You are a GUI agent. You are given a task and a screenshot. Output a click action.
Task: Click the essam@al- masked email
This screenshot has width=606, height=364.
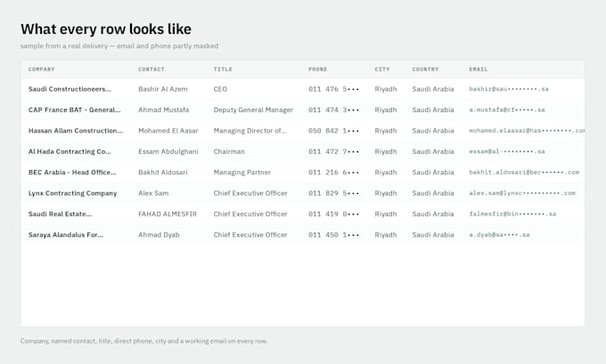point(507,151)
